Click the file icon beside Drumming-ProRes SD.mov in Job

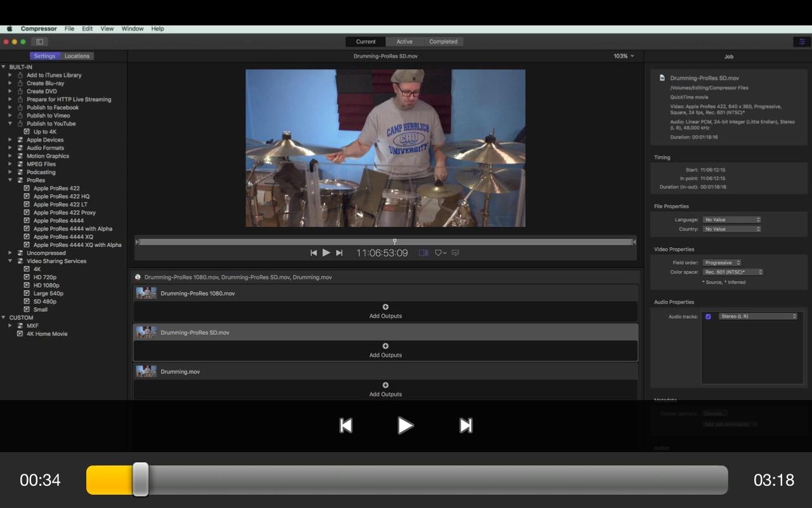(x=662, y=77)
